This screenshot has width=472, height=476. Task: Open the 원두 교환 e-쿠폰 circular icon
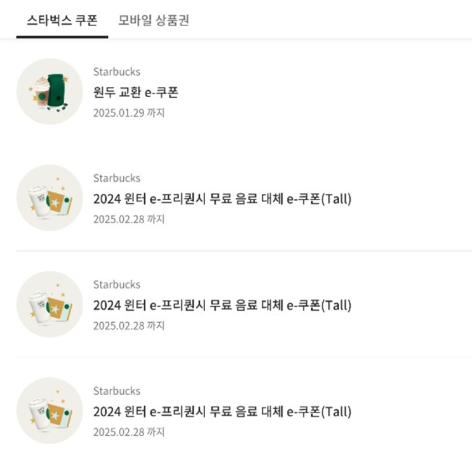[x=50, y=91]
